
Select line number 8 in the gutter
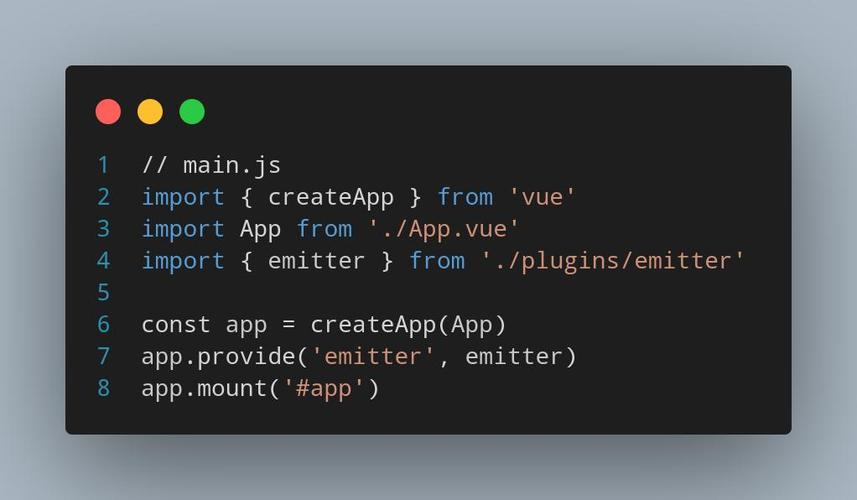click(103, 388)
